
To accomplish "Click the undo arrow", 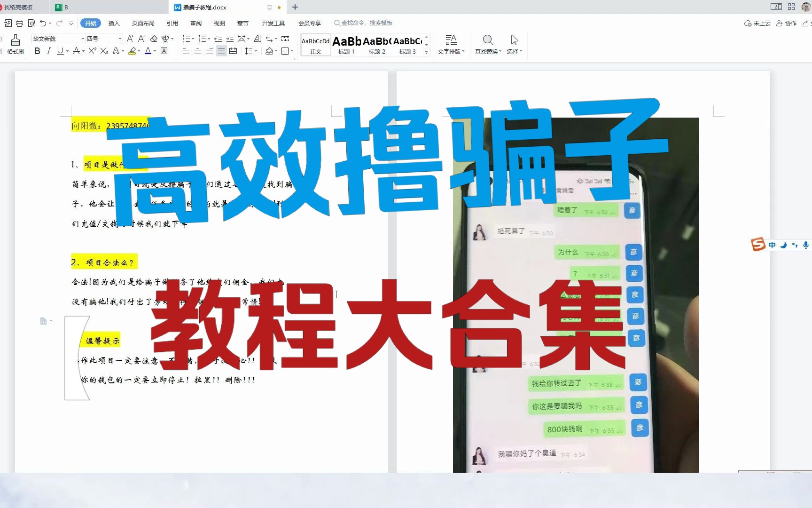I will [43, 23].
